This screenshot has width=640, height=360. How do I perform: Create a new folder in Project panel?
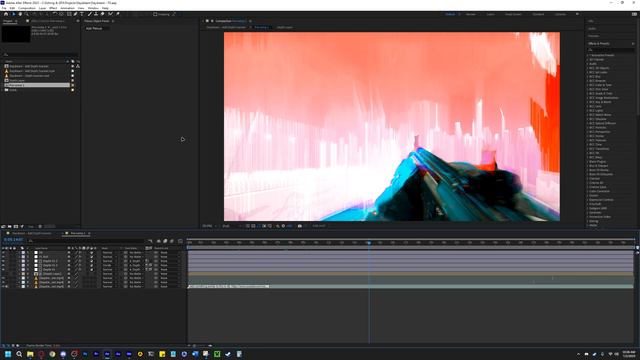point(9,226)
